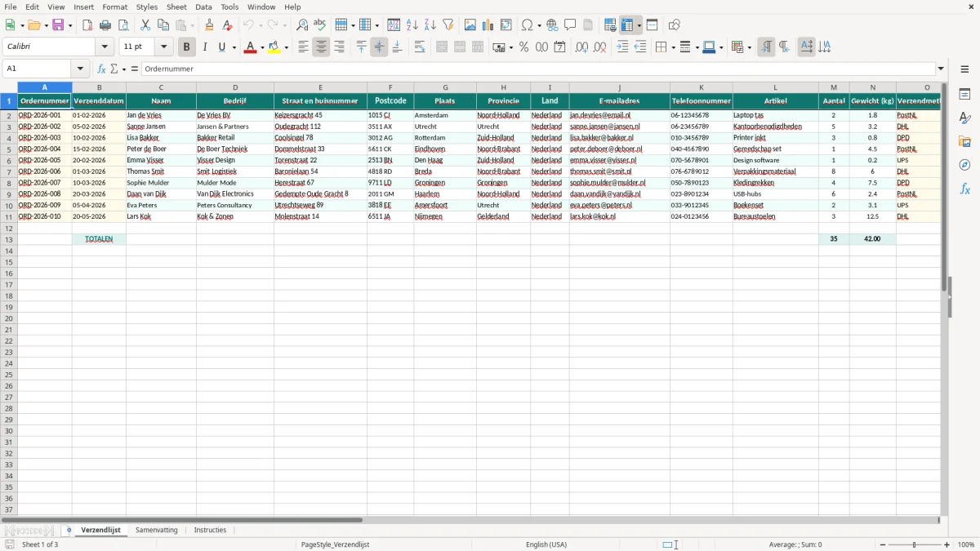Open the Select Function dropdown (Sigma)
Image resolution: width=980 pixels, height=551 pixels.
click(125, 69)
